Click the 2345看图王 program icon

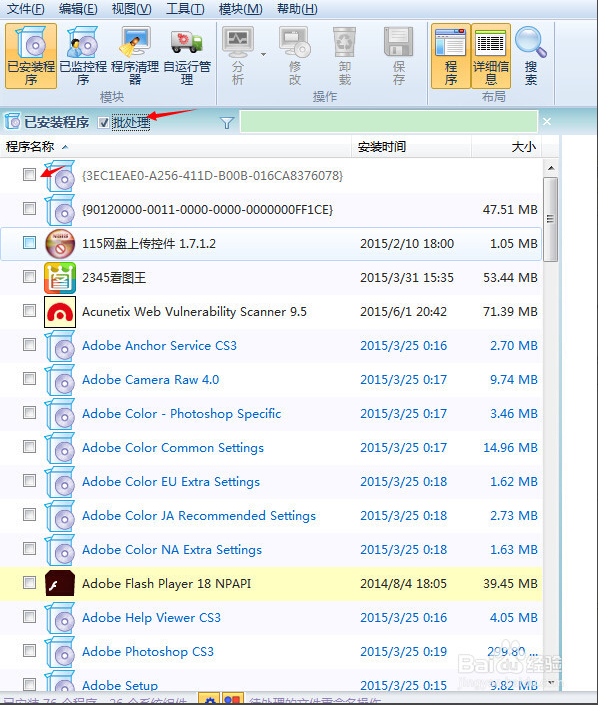coord(60,278)
